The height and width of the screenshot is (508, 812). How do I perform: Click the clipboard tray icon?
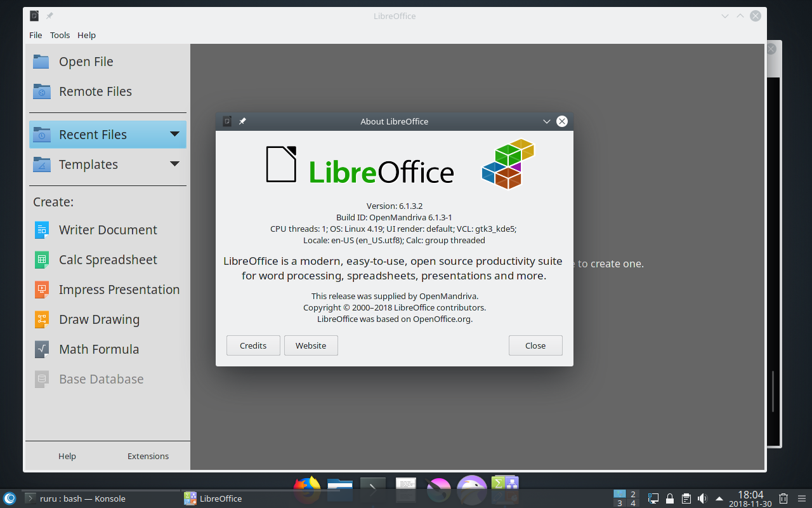pyautogui.click(x=686, y=498)
